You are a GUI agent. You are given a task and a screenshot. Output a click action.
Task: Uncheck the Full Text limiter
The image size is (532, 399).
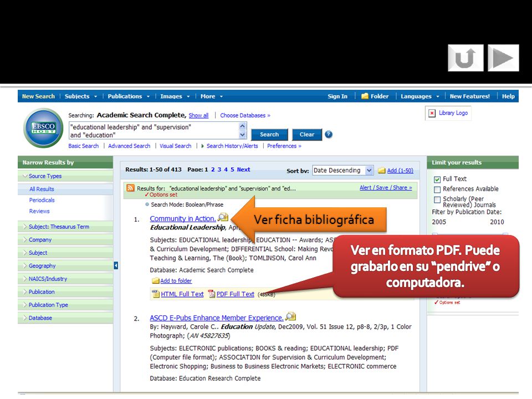coord(437,179)
